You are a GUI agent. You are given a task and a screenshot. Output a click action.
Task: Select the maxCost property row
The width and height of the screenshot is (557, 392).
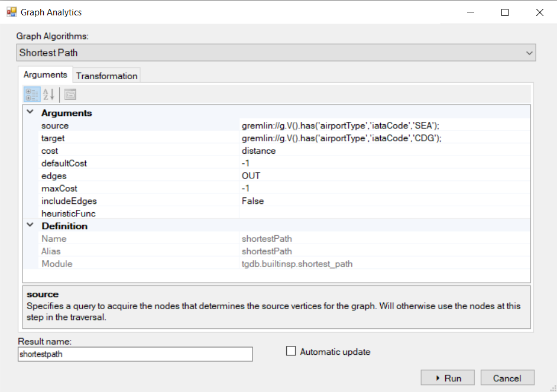pos(59,189)
